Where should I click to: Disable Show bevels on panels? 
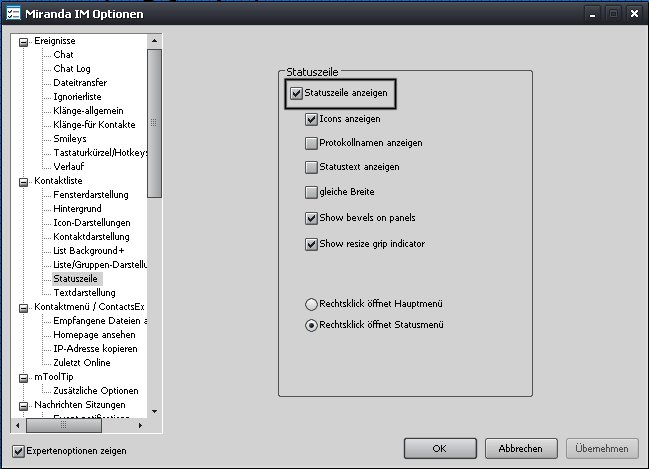311,218
